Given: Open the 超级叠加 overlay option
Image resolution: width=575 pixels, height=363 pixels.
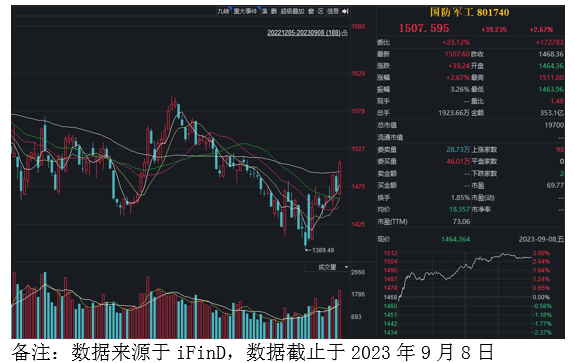Looking at the screenshot, I should [292, 11].
